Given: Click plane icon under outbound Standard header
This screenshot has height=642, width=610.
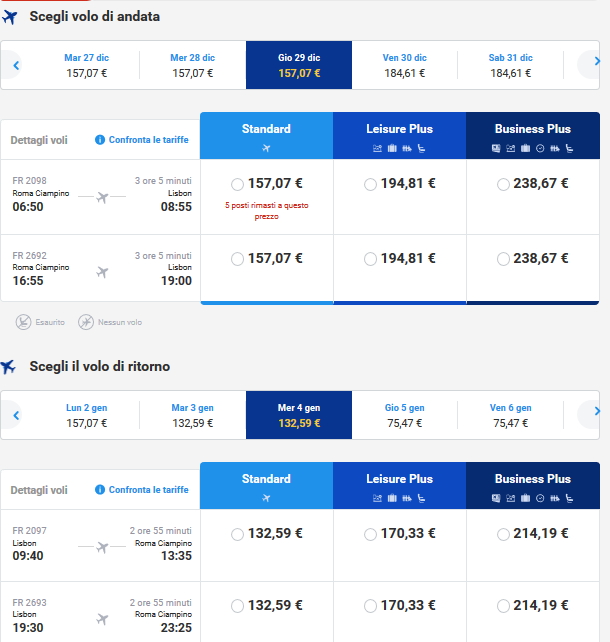Looking at the screenshot, I should [x=266, y=148].
